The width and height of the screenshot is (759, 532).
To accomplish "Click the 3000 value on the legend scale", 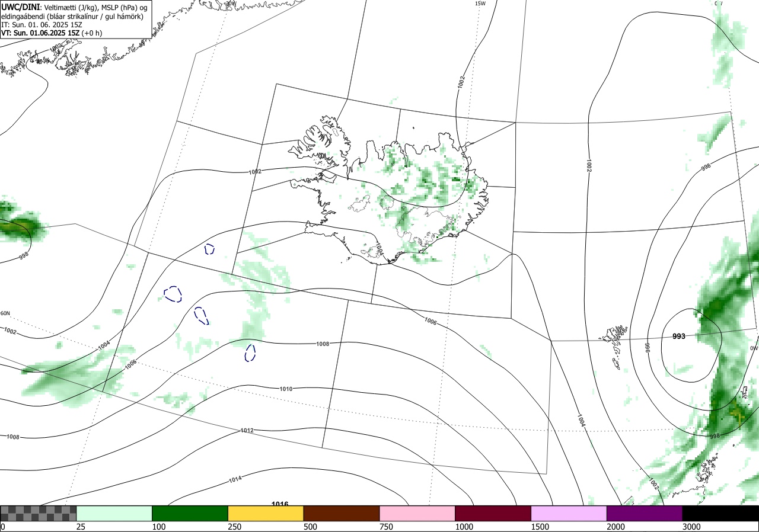I will (692, 527).
